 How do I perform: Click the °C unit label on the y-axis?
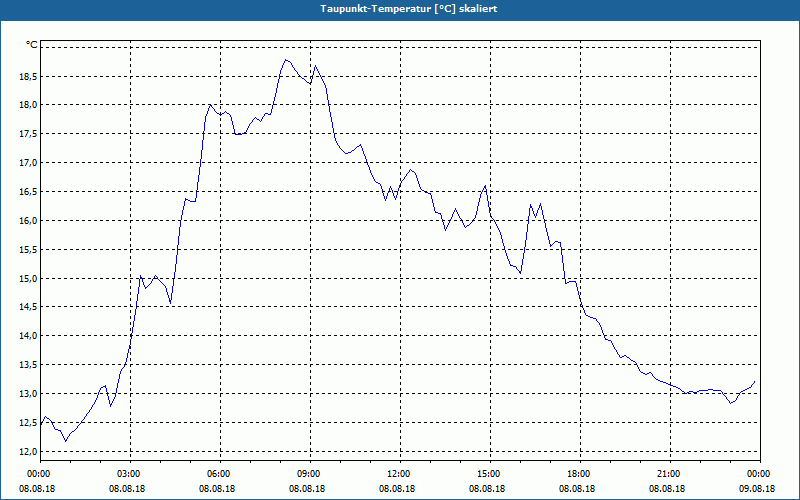tap(31, 45)
